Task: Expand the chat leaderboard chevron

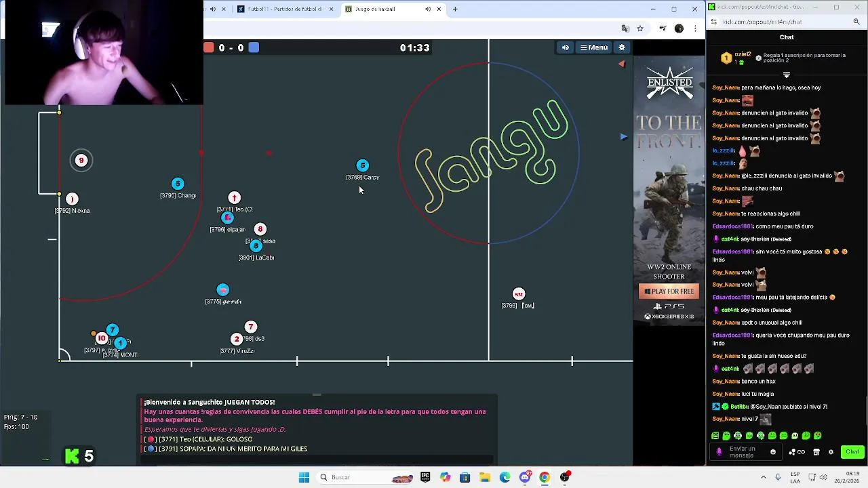Action: pyautogui.click(x=787, y=75)
